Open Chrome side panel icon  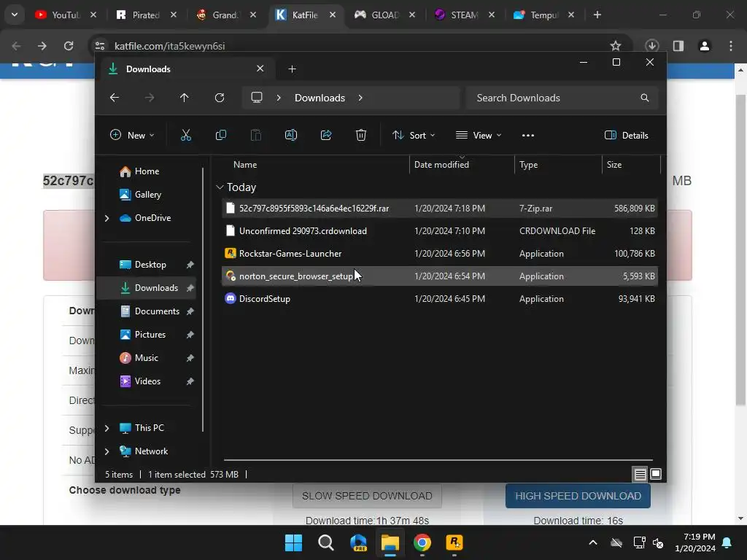point(678,46)
